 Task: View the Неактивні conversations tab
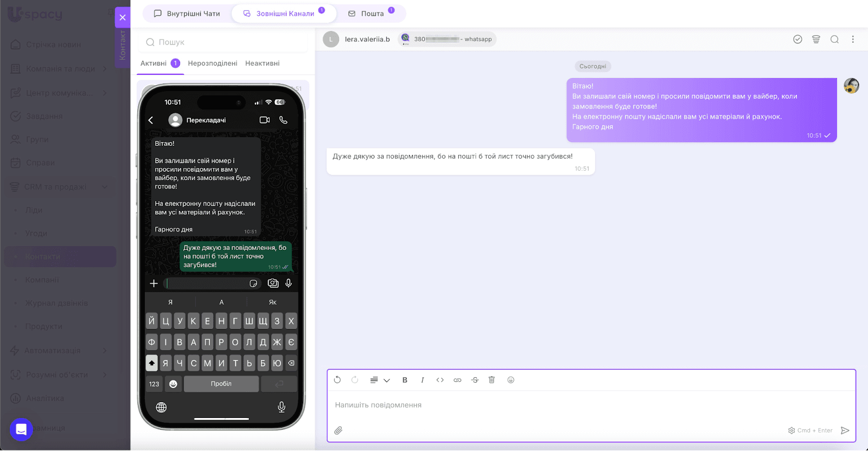(263, 63)
